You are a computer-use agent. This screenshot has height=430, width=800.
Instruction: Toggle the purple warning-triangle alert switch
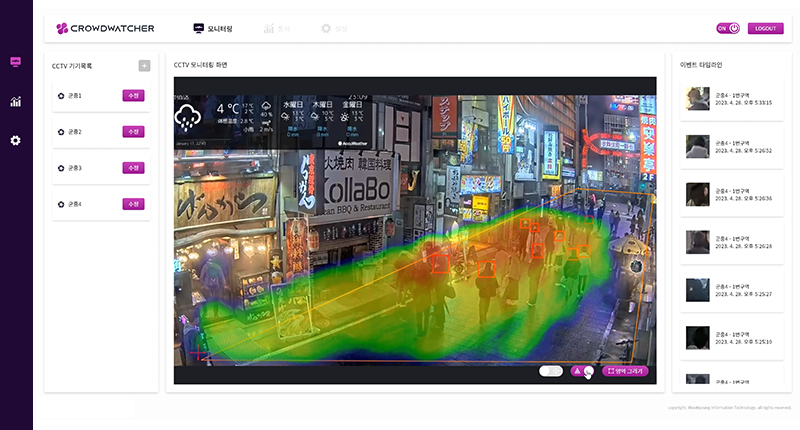582,371
